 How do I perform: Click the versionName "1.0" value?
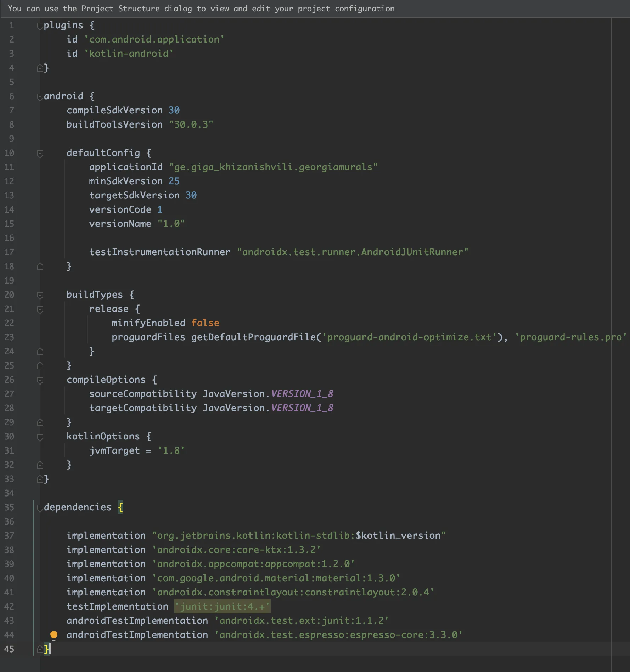click(x=171, y=224)
